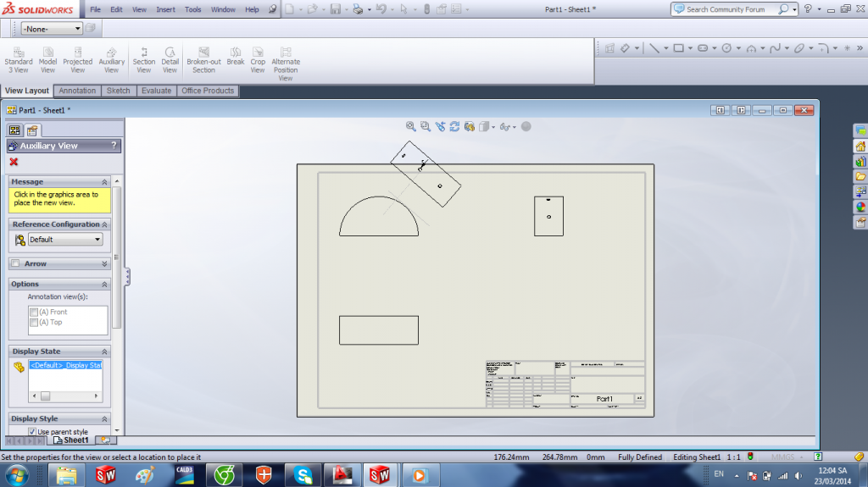Open the search options dropdown arrow
Screen dimensions: 868x487
tap(794, 9)
